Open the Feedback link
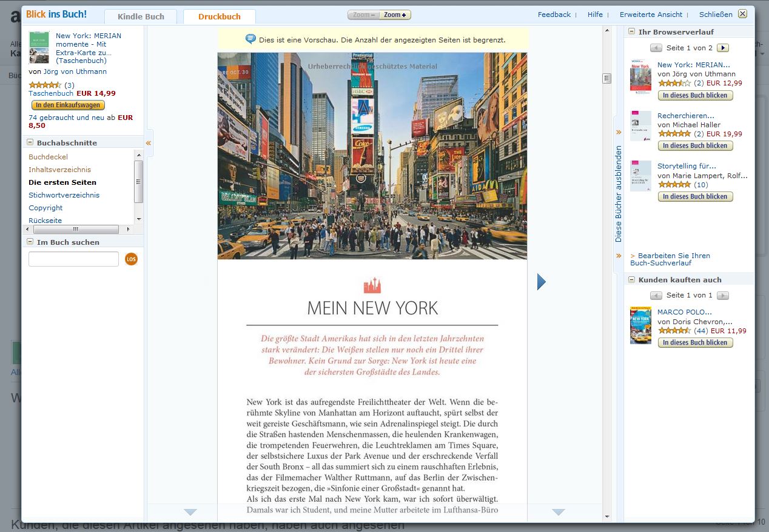769x532 pixels. [554, 15]
